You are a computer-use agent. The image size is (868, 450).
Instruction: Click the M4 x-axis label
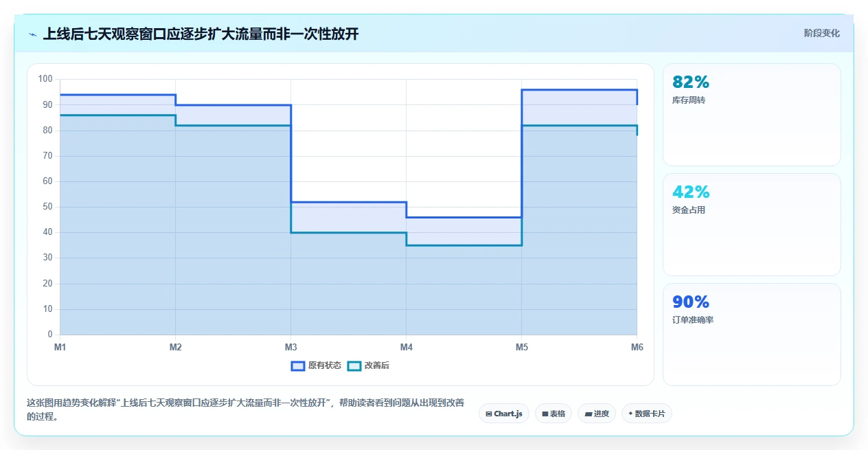(407, 348)
